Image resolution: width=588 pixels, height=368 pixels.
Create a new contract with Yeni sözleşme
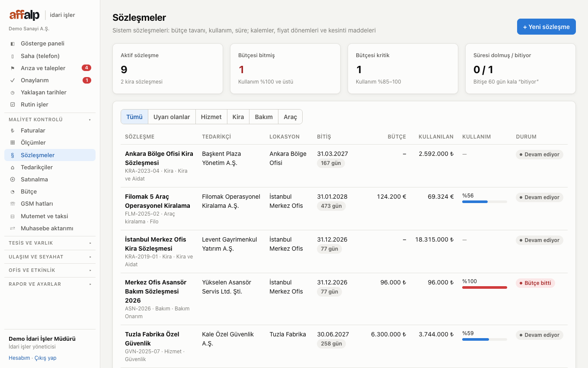(x=546, y=27)
